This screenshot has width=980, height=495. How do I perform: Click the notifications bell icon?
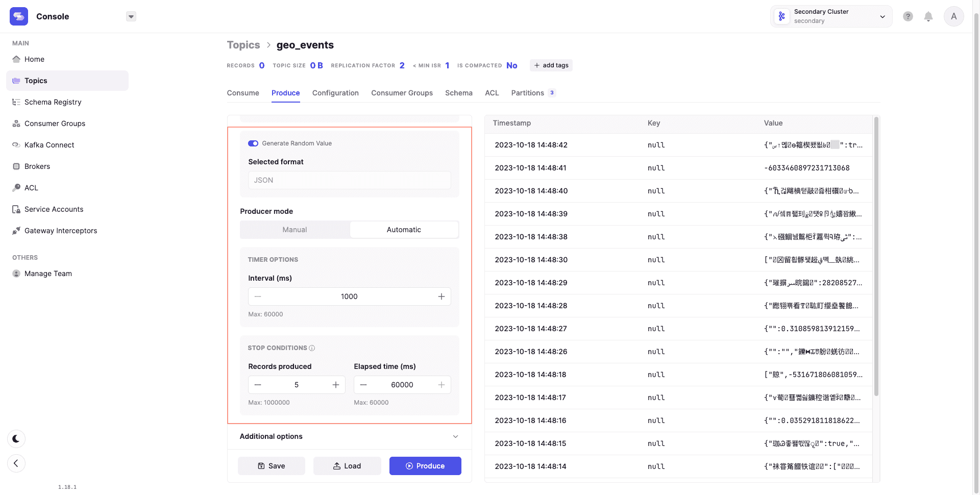click(x=928, y=17)
